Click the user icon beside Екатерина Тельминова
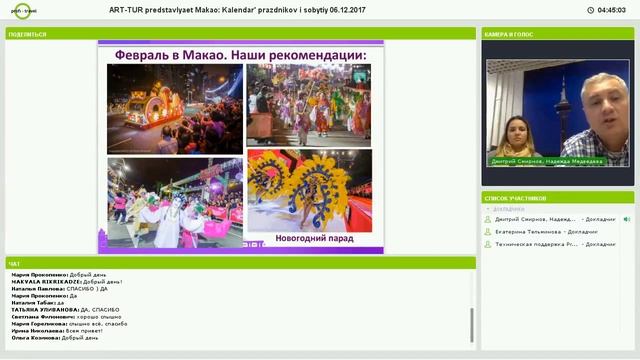 487,232
